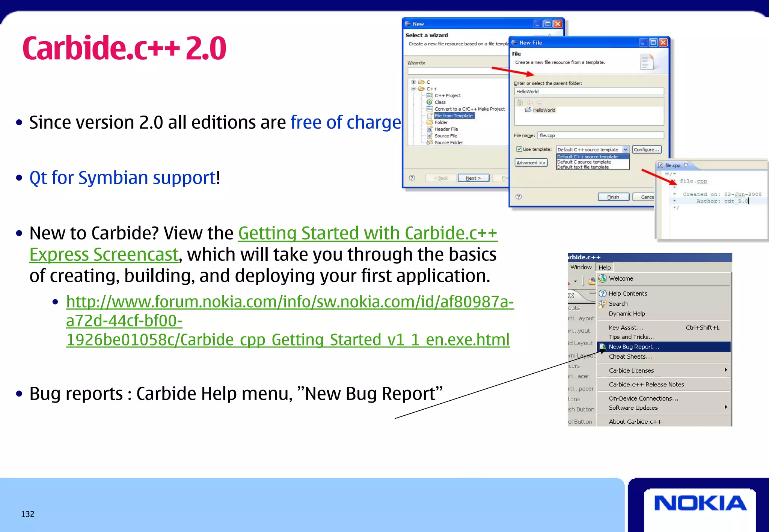The height and width of the screenshot is (532, 769).
Task: Click help icon in New wizard dialog
Action: coord(412,178)
